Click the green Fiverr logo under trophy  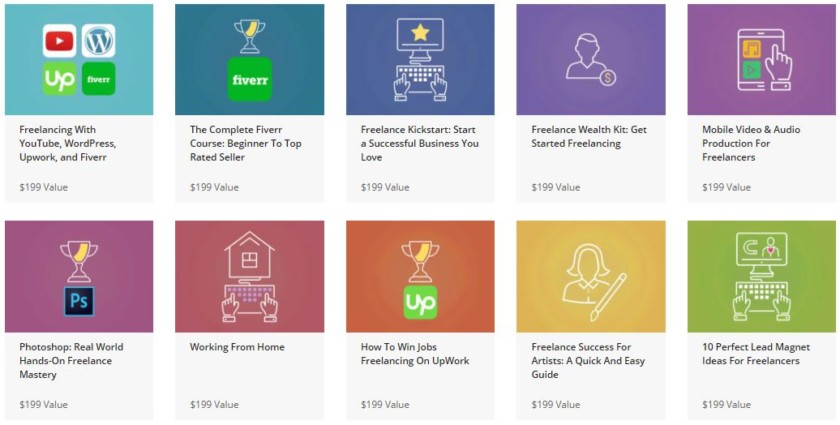pyautogui.click(x=249, y=78)
